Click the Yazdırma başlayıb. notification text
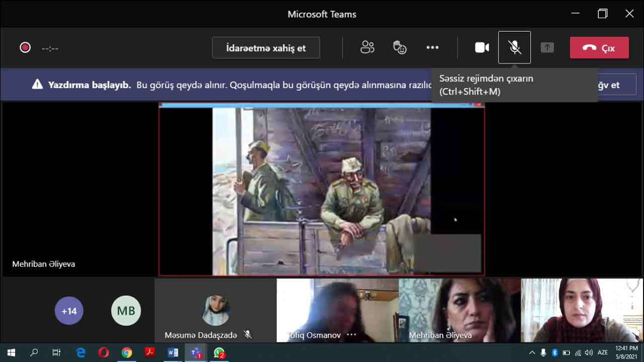644x362 pixels. pos(90,85)
